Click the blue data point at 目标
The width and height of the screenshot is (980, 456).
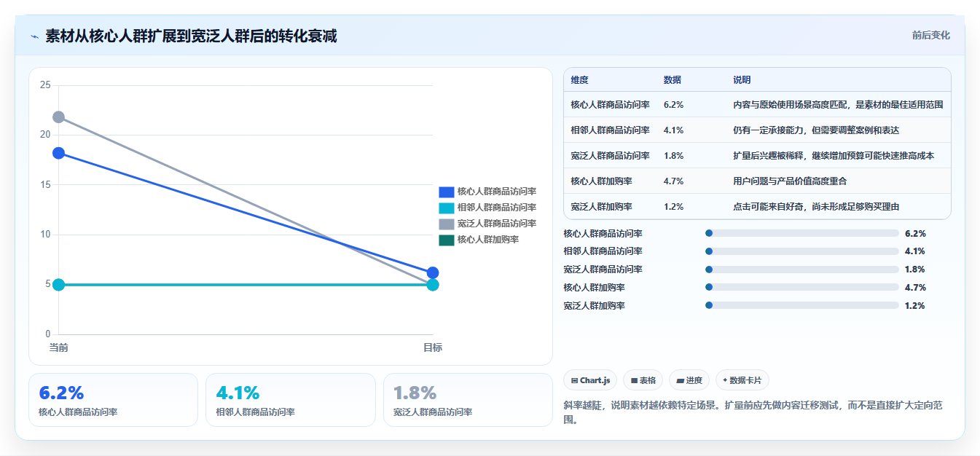[433, 272]
